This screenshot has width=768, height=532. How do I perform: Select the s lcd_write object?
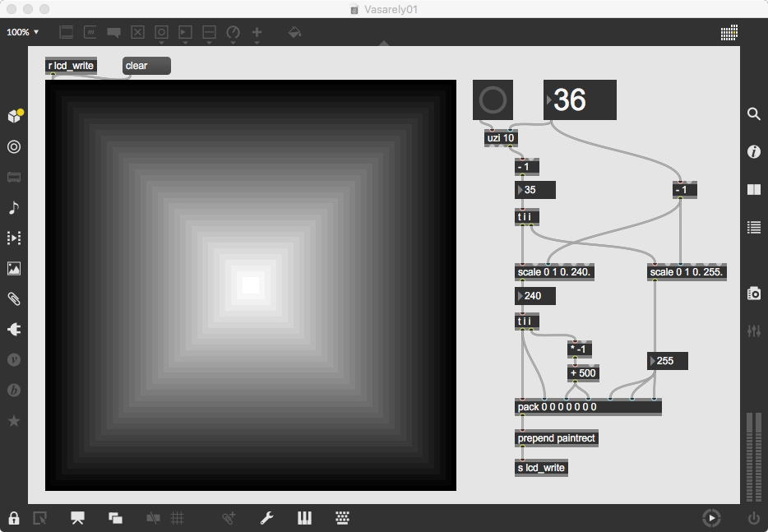541,468
